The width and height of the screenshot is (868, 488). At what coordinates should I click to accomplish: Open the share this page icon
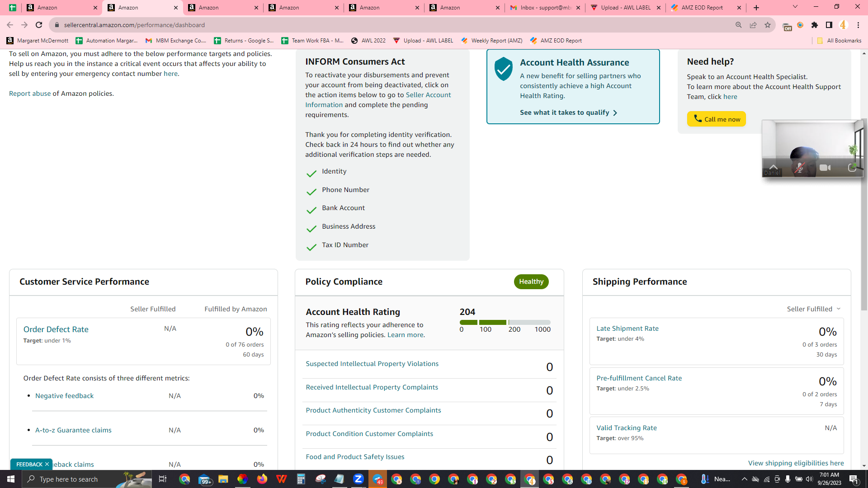click(x=753, y=25)
